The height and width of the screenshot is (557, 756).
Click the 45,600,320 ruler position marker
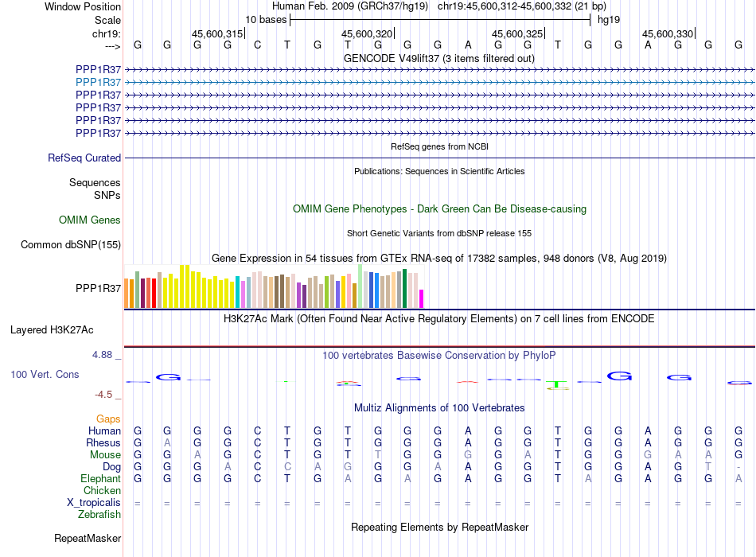click(368, 33)
